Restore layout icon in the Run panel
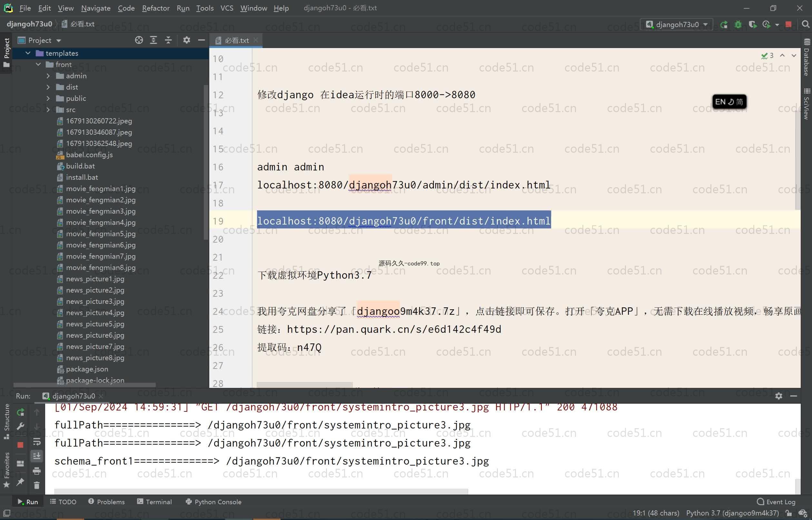This screenshot has height=520, width=812. 20,464
